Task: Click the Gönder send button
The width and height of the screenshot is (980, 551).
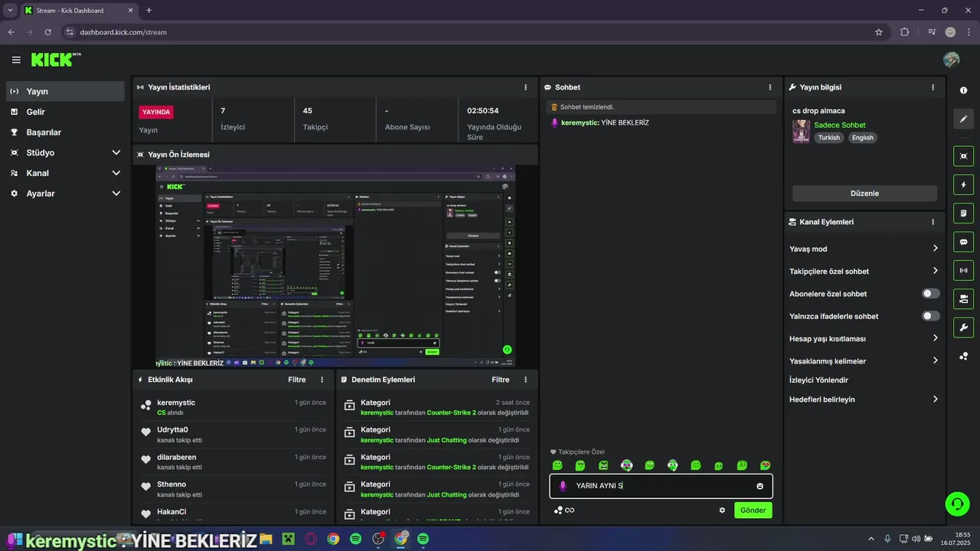Action: click(753, 510)
